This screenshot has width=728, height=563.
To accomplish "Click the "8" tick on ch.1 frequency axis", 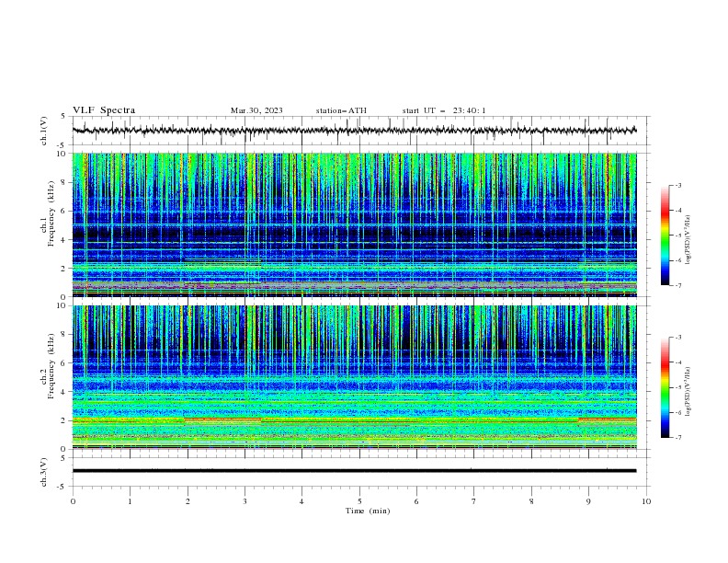I will point(65,182).
